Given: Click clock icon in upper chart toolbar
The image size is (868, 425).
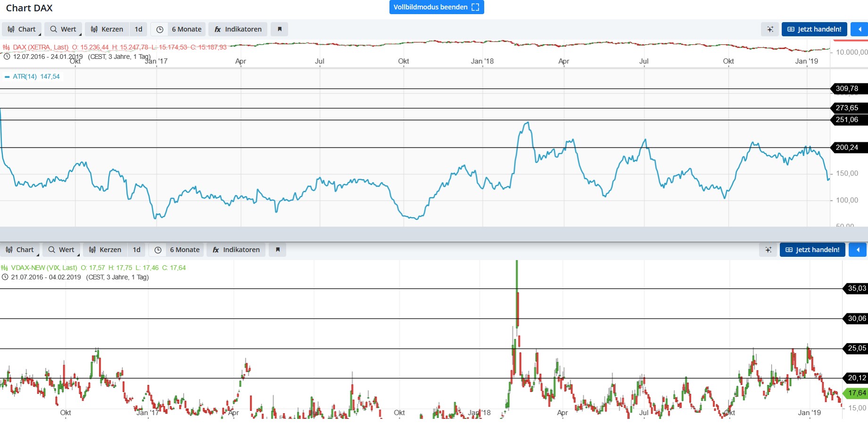Looking at the screenshot, I should (x=160, y=29).
